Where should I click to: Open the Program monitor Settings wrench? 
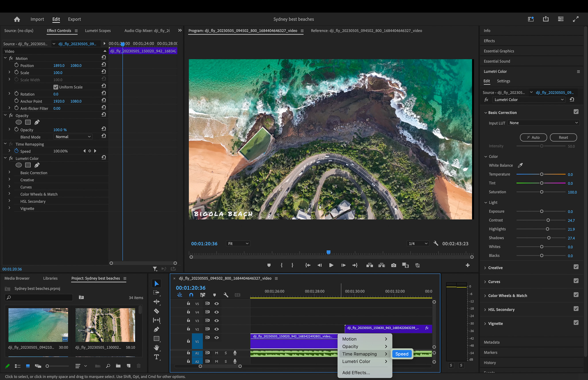(x=436, y=243)
